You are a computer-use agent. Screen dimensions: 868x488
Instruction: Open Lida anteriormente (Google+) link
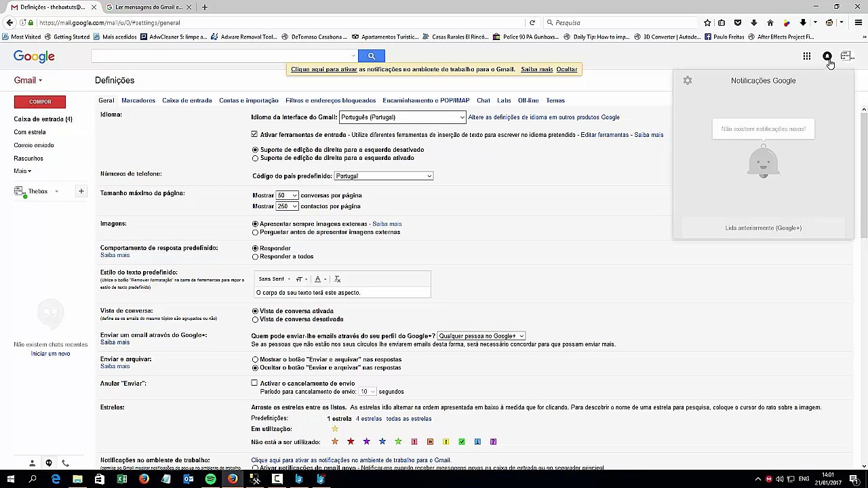click(x=763, y=228)
